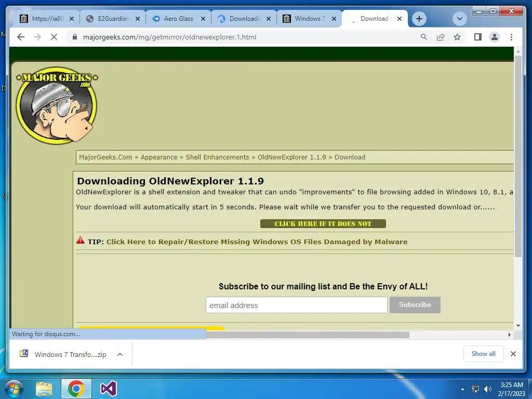Click the padlock site info icon
This screenshot has width=532, height=399.
[x=75, y=37]
